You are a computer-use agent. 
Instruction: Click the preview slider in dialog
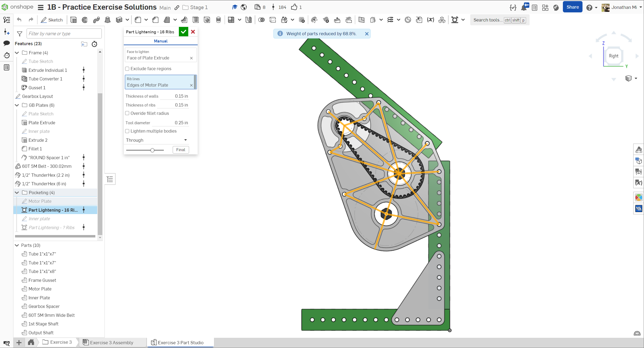tap(152, 150)
